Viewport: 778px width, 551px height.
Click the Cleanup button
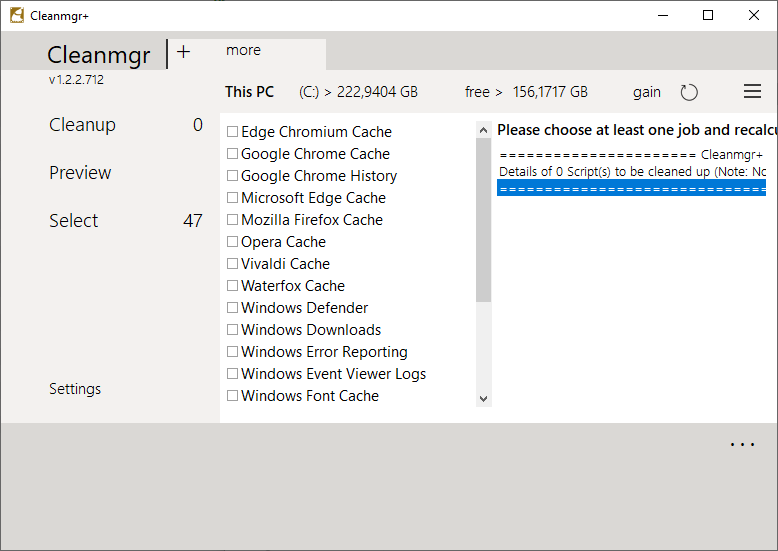pyautogui.click(x=82, y=125)
